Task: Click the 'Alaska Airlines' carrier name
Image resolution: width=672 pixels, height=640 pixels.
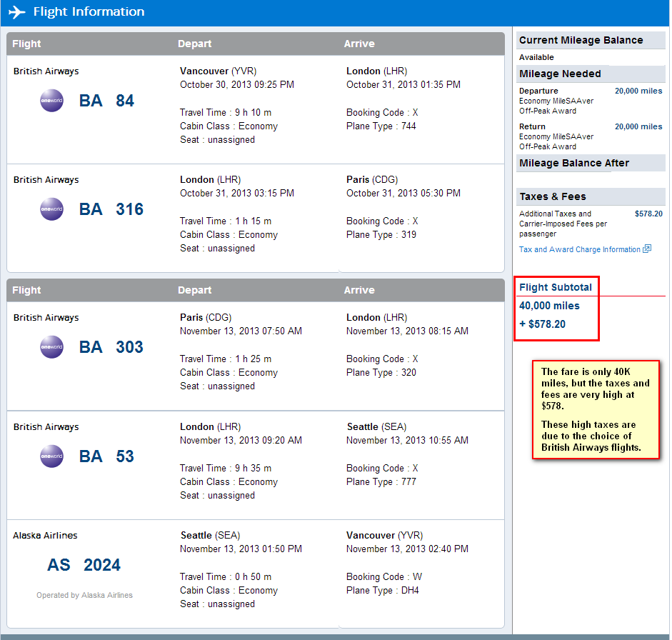Action: pos(45,536)
